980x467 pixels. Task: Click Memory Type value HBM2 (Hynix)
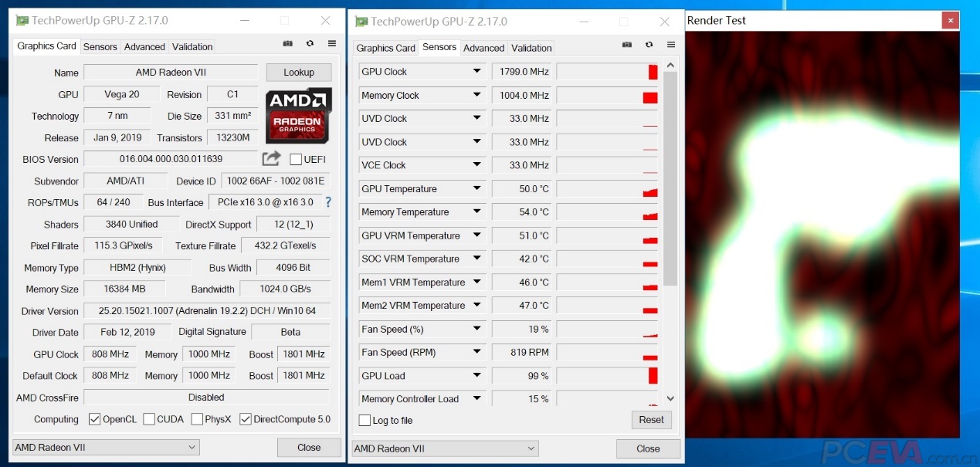tap(137, 267)
